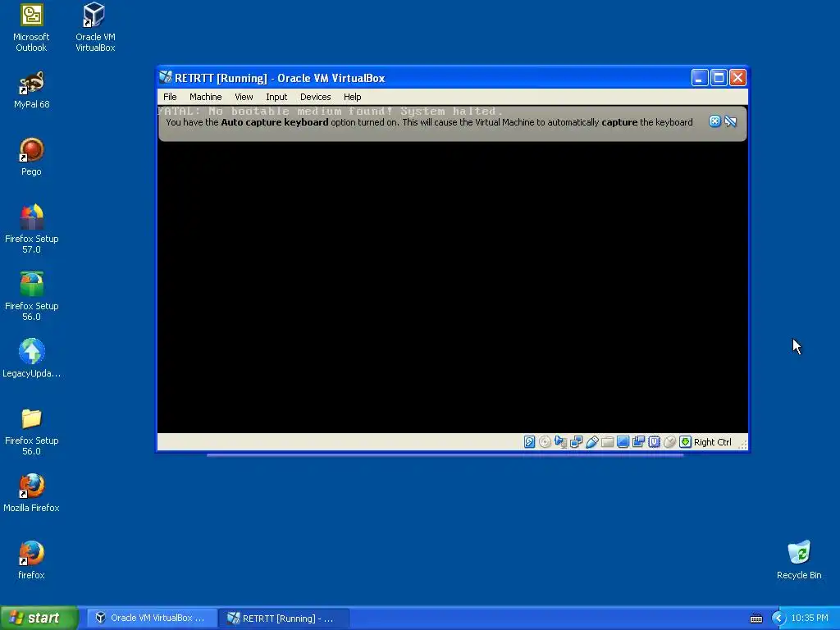Click the keyboard capture green arrow icon
The width and height of the screenshot is (840, 630).
coord(685,442)
